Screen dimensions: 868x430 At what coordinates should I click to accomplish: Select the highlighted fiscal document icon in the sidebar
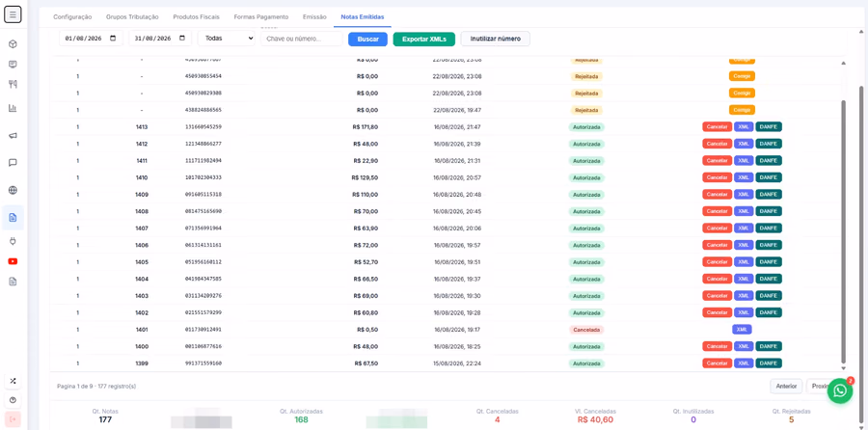(x=13, y=218)
